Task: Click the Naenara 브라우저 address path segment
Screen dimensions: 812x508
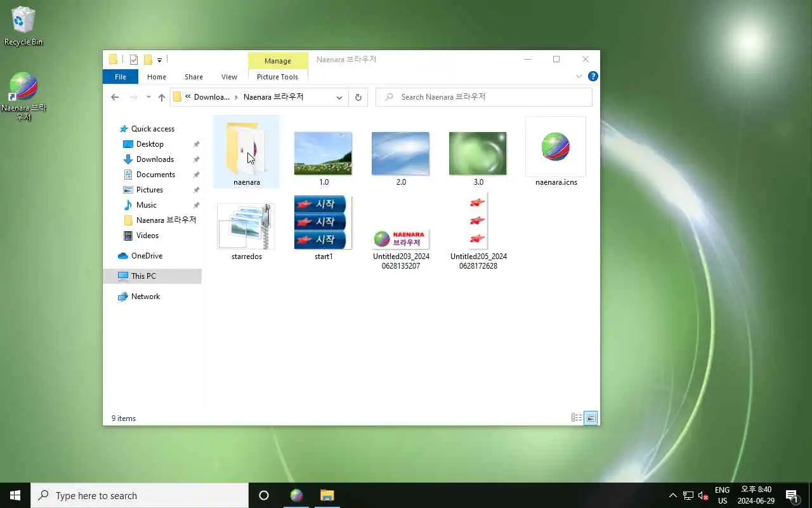Action: tap(273, 97)
